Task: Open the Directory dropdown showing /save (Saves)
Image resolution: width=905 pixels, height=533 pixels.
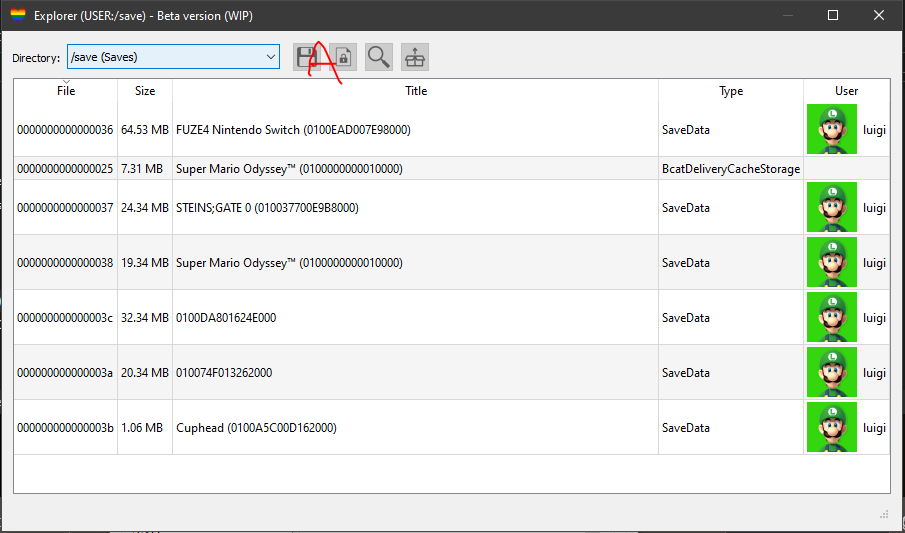Action: pyautogui.click(x=173, y=57)
